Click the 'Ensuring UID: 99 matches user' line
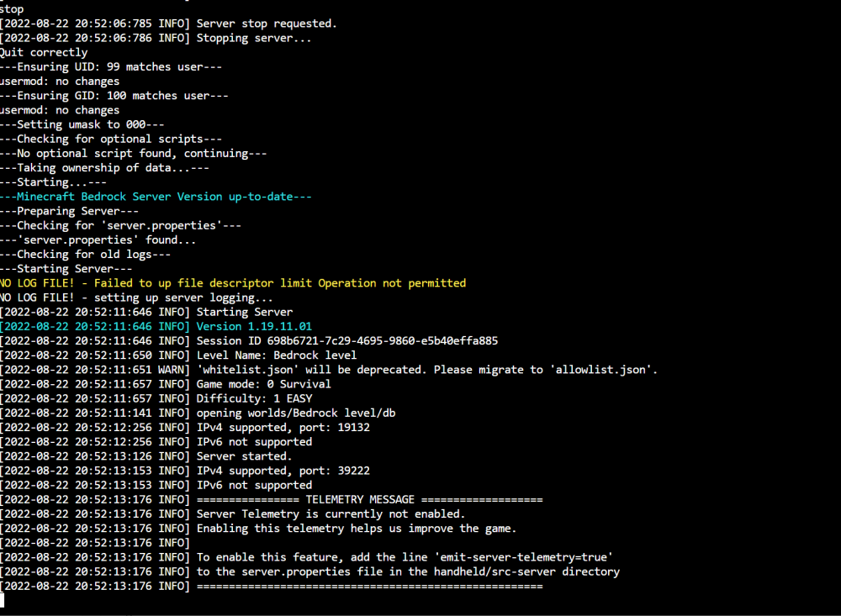 tap(111, 67)
